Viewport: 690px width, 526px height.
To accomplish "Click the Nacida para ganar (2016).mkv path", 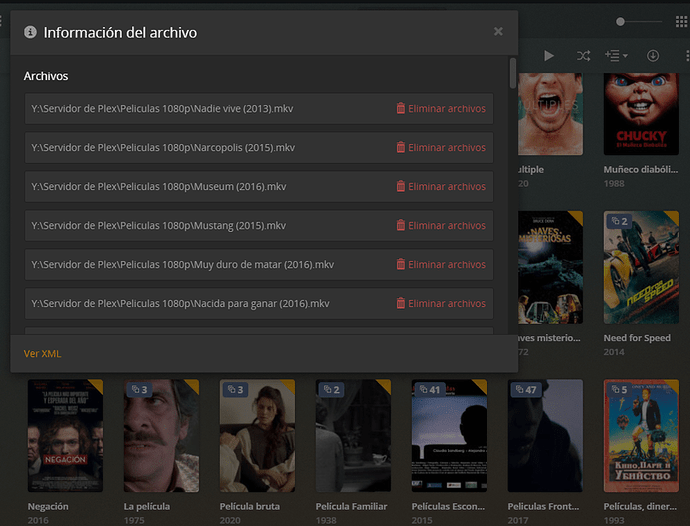I will click(180, 304).
